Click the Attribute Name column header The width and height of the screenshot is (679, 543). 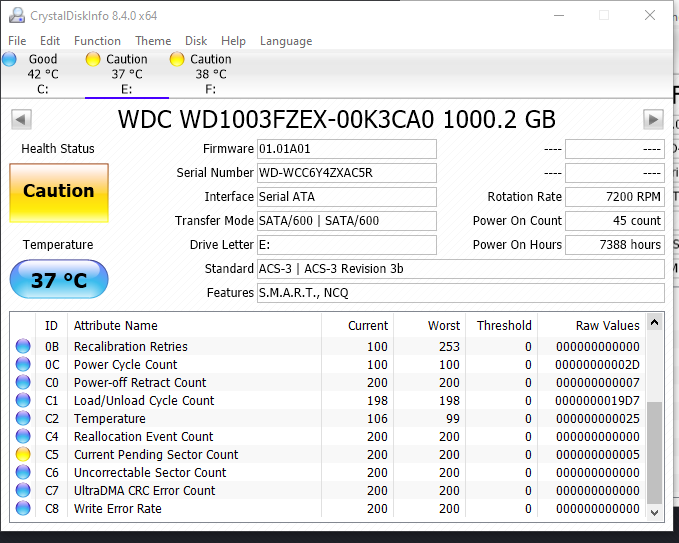tap(194, 326)
